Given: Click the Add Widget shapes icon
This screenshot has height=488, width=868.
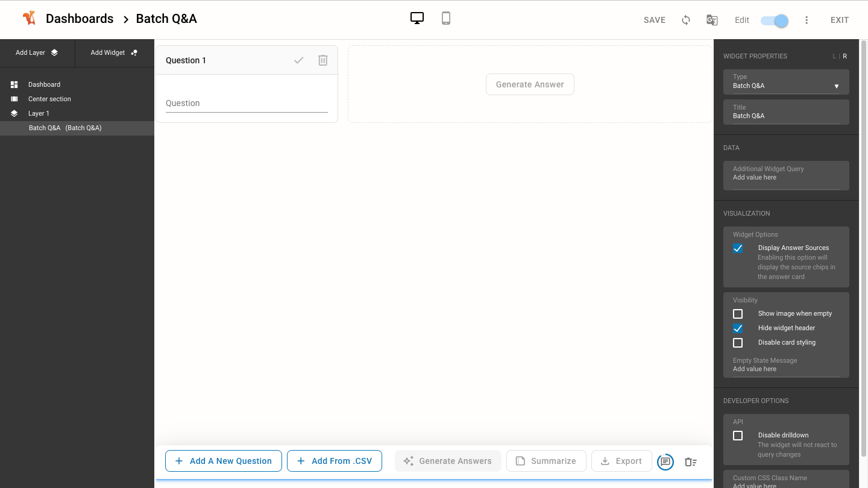Looking at the screenshot, I should pos(134,52).
